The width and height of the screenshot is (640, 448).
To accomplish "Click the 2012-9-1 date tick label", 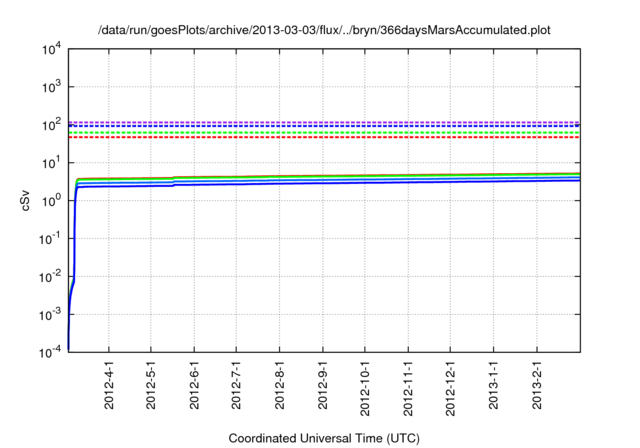I will coord(323,385).
